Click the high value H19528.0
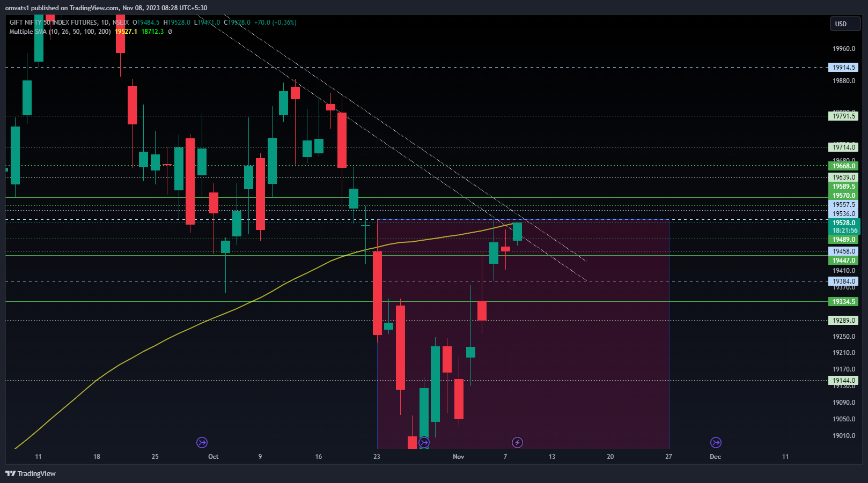The height and width of the screenshot is (483, 868). click(x=177, y=23)
